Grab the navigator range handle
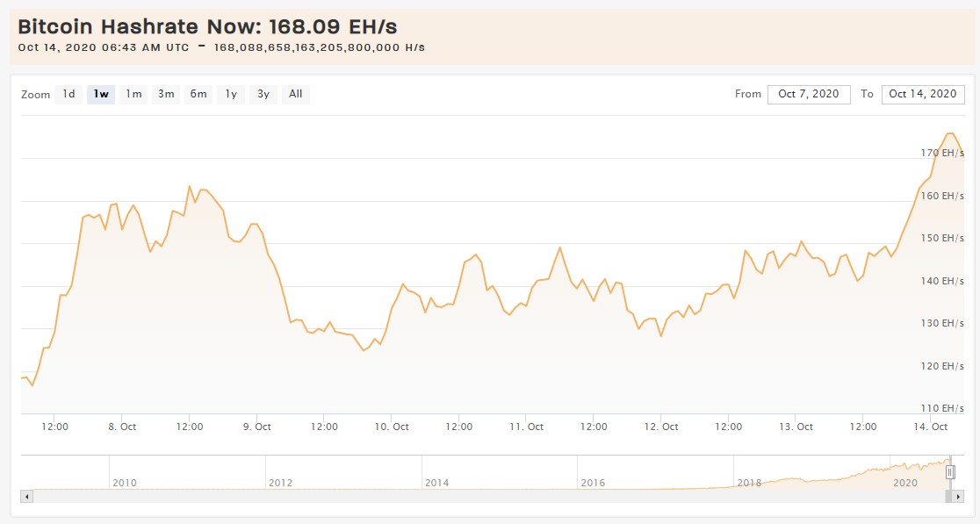Viewport: 980px width, 524px height. [x=950, y=472]
